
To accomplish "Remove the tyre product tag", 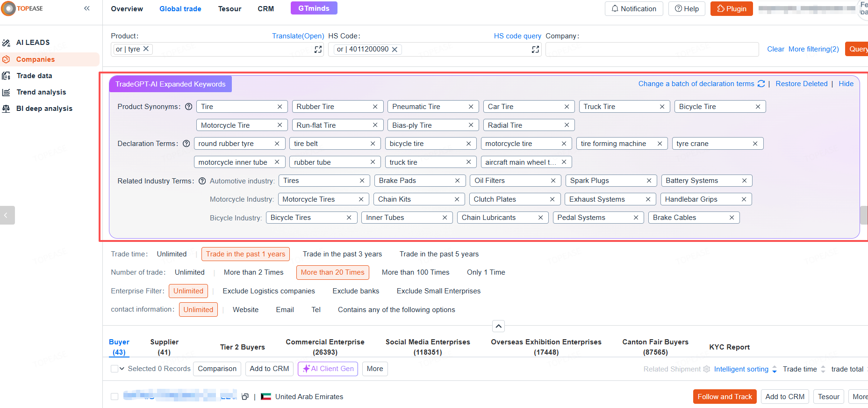I will 146,49.
